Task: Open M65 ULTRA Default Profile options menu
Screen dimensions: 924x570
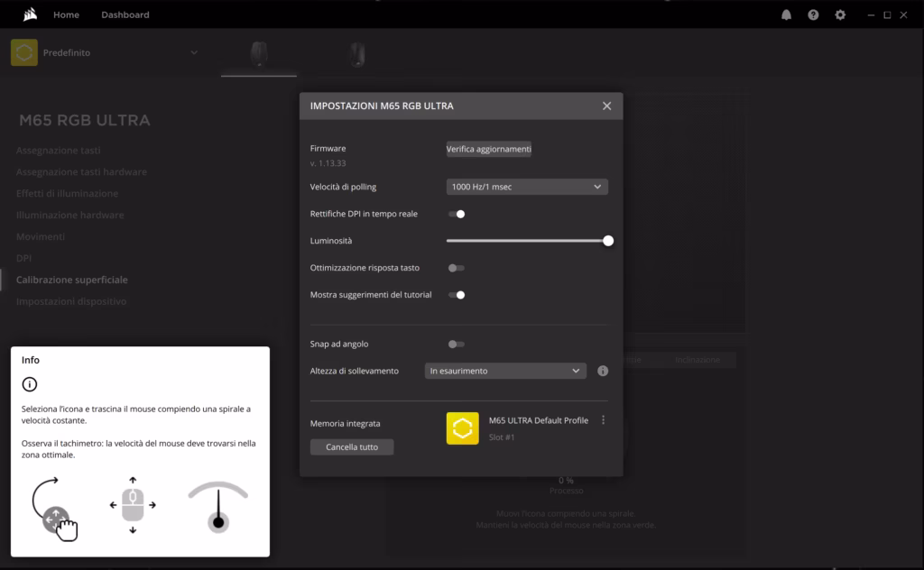Action: point(603,420)
